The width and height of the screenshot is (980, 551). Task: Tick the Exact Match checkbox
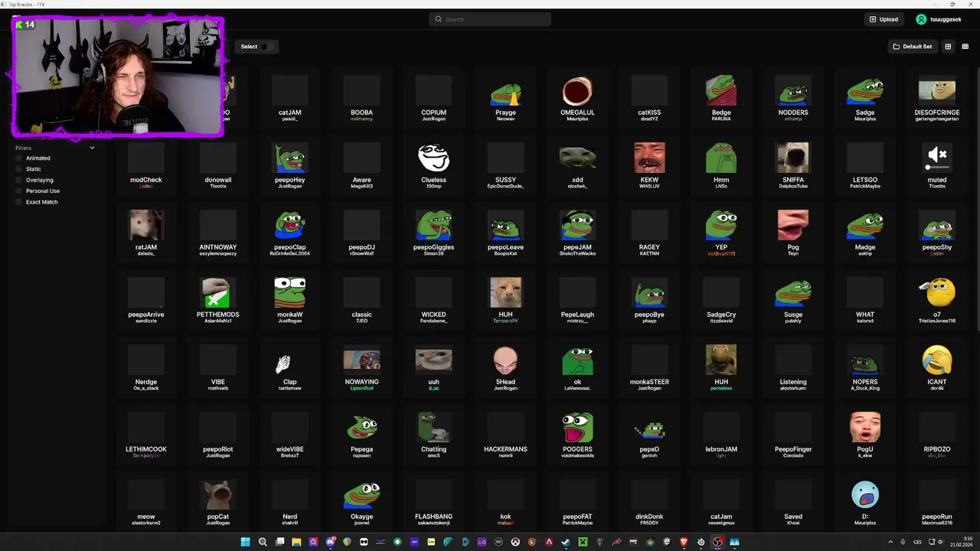(x=19, y=202)
